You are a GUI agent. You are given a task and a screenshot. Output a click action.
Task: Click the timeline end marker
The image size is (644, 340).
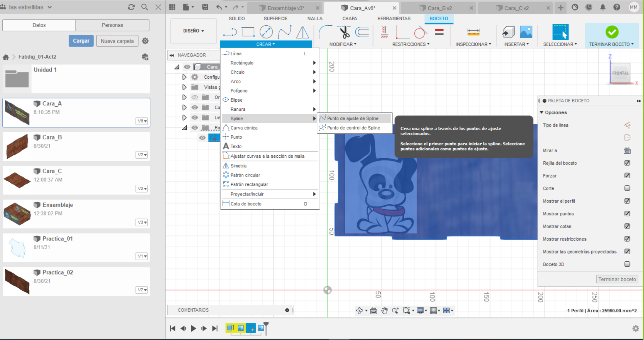tap(266, 328)
